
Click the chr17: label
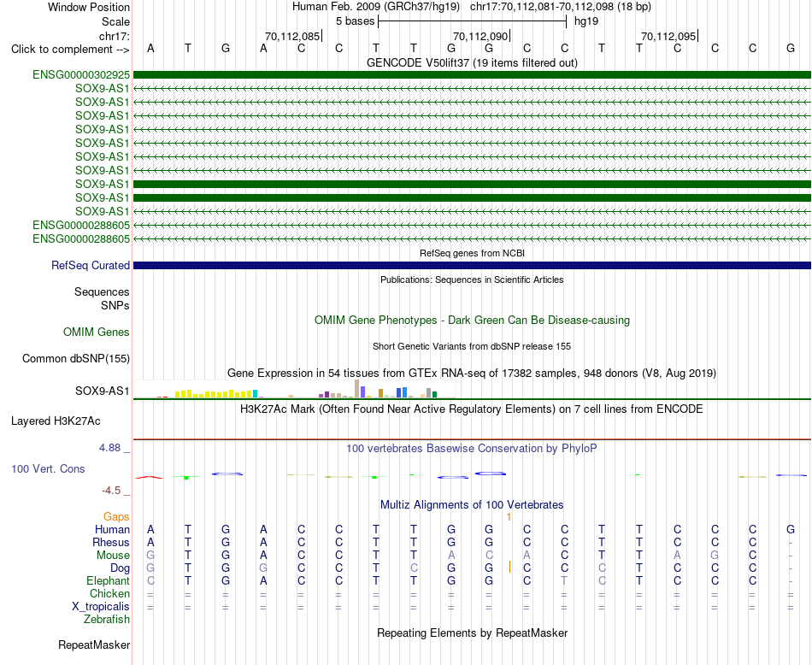tap(114, 36)
